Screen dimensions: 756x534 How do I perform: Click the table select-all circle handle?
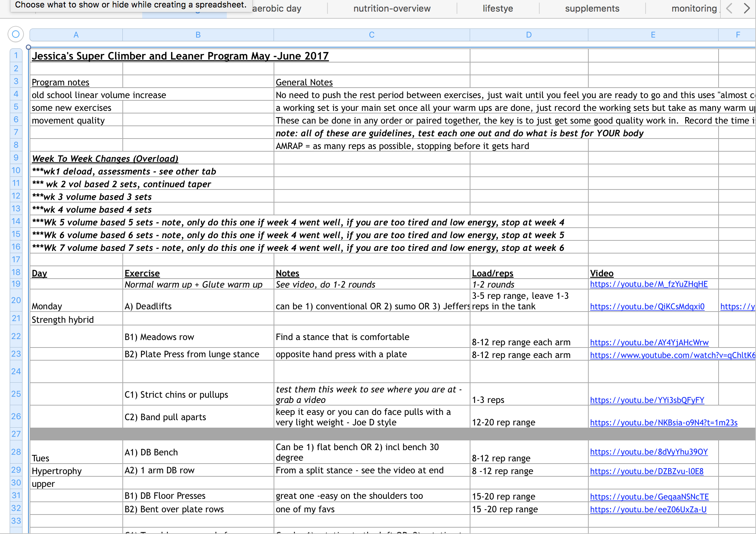click(x=16, y=34)
